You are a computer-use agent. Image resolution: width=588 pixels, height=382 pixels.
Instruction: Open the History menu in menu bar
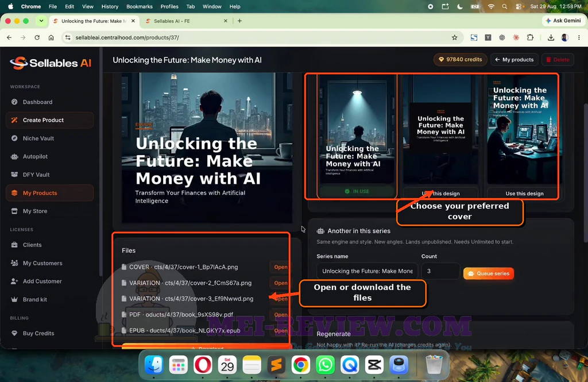click(110, 6)
